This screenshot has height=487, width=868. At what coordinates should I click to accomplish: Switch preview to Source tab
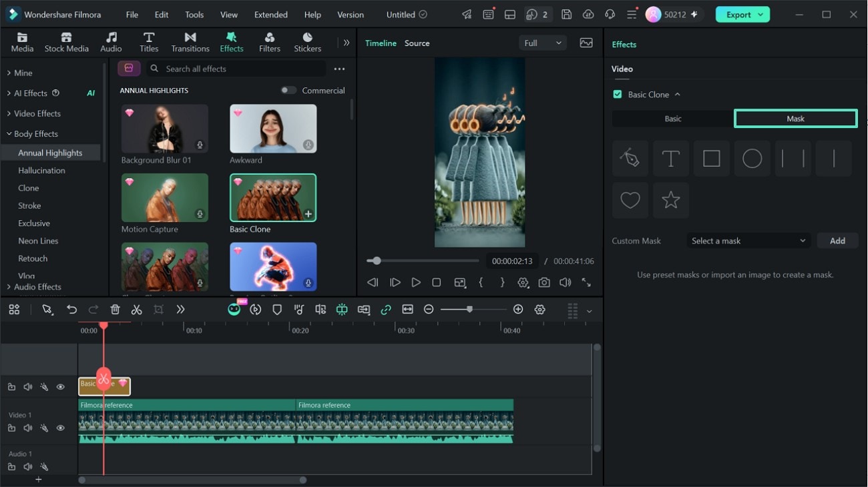coord(417,43)
